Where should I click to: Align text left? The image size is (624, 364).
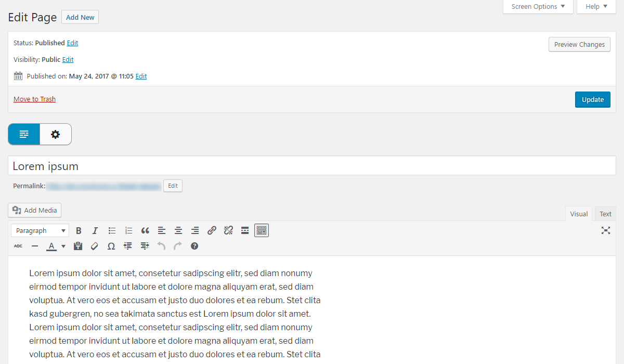162,230
